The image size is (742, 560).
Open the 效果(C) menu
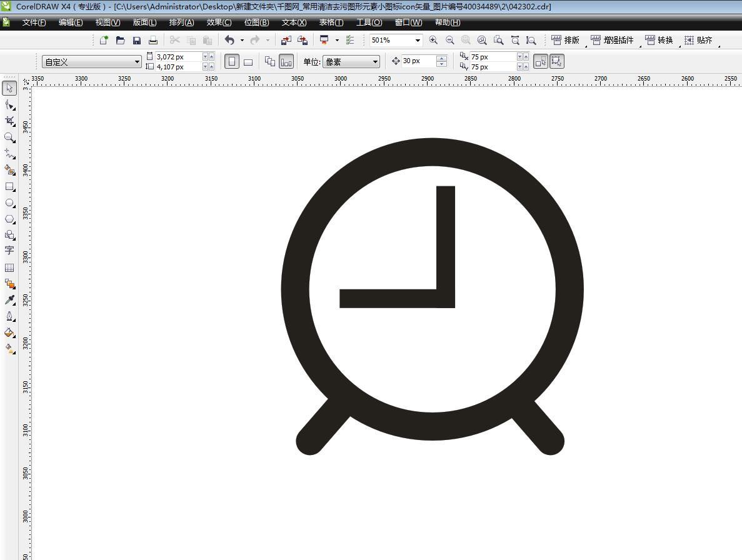[219, 22]
